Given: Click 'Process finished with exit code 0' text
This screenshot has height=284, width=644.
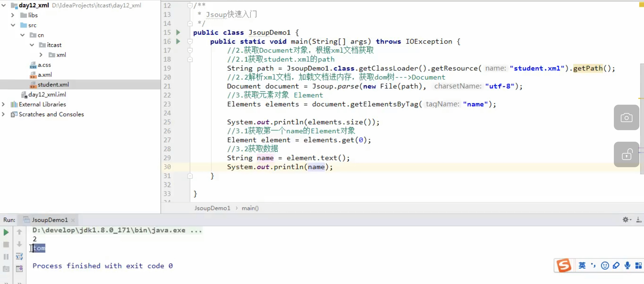Looking at the screenshot, I should (103, 266).
